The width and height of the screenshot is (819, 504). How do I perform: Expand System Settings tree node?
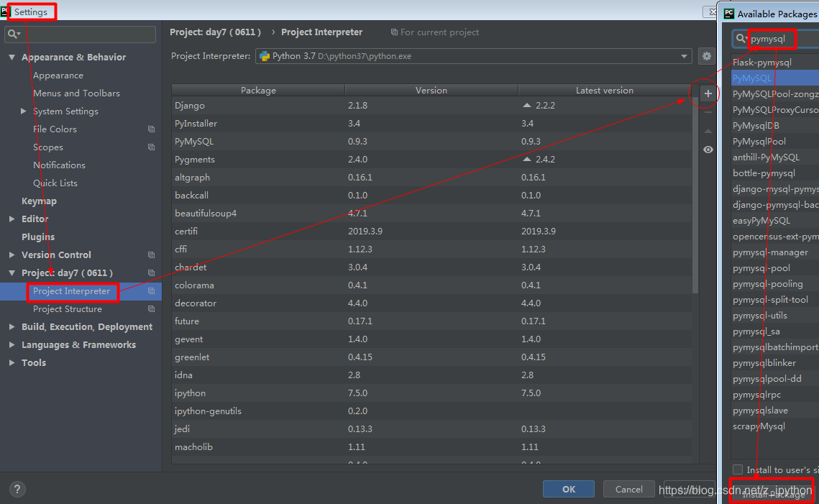[x=23, y=111]
